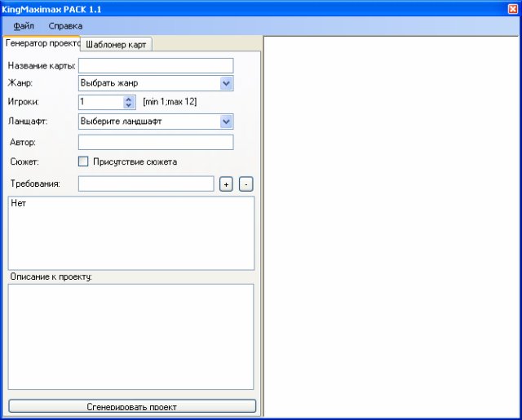The height and width of the screenshot is (420, 522).
Task: Remove a requirement with the minus button
Action: click(x=246, y=184)
